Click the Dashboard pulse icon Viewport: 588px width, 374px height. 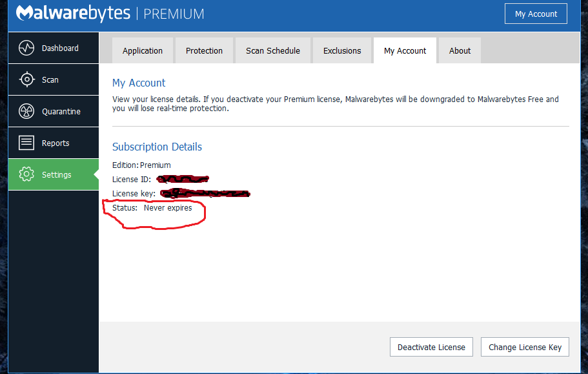click(26, 48)
